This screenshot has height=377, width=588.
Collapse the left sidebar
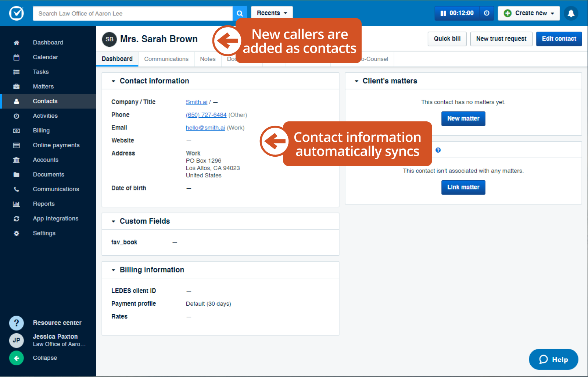[17, 358]
